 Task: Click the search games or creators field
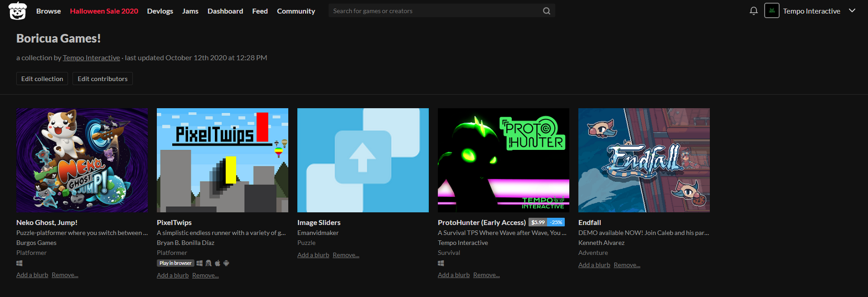[x=435, y=11]
